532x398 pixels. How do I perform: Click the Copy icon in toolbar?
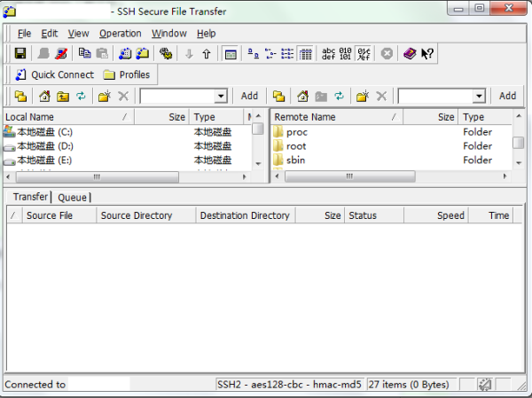(x=84, y=53)
